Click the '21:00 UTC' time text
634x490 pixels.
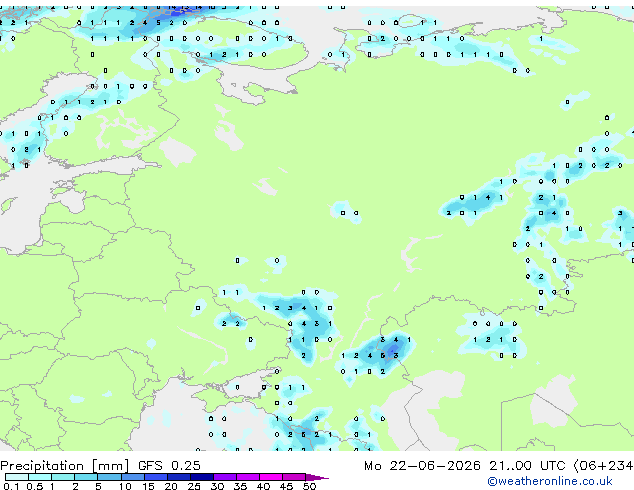click(x=527, y=466)
